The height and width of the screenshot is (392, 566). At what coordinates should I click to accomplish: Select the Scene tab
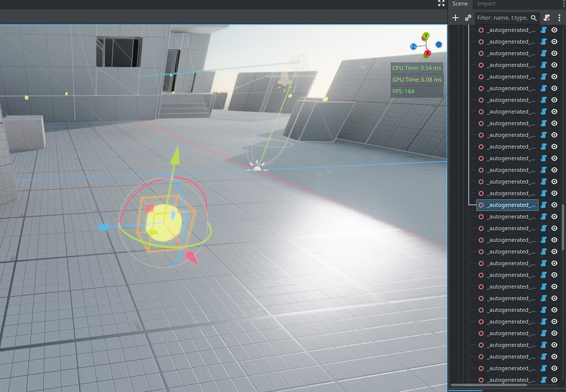tap(460, 3)
